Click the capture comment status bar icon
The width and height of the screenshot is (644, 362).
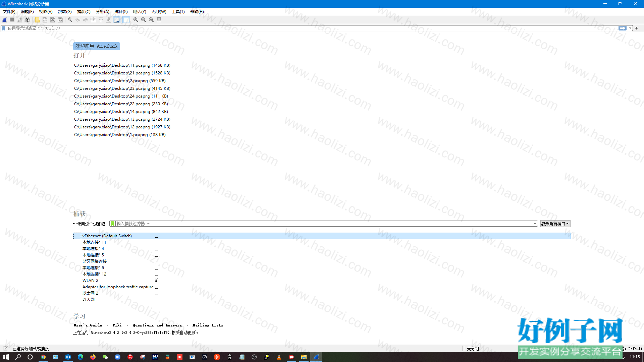tap(6, 348)
